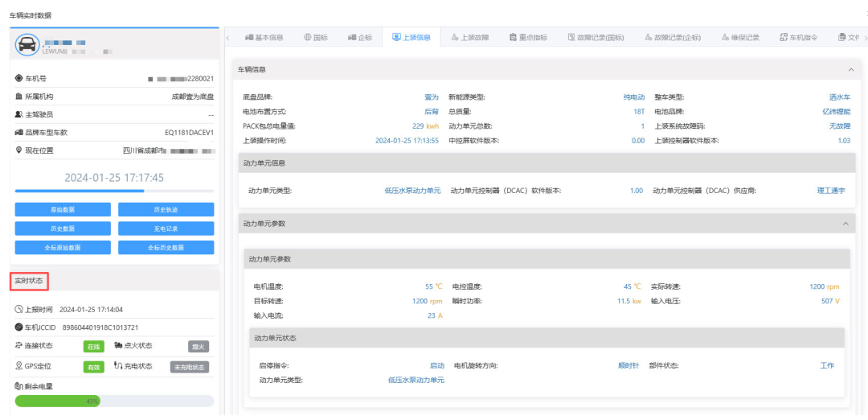Click the GPS定位 map marker icon
868x420 pixels.
(18, 366)
